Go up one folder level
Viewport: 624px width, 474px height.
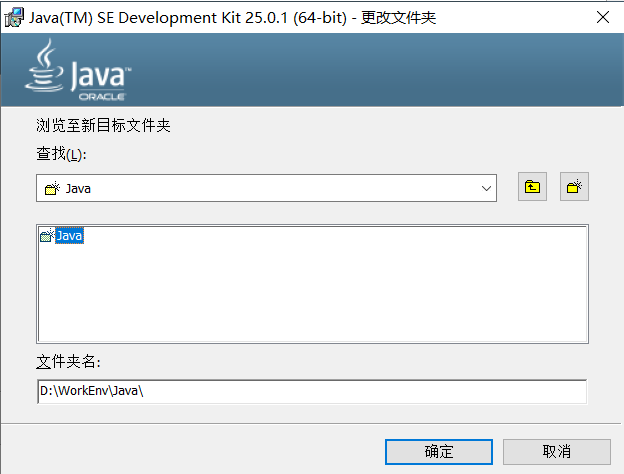[532, 187]
